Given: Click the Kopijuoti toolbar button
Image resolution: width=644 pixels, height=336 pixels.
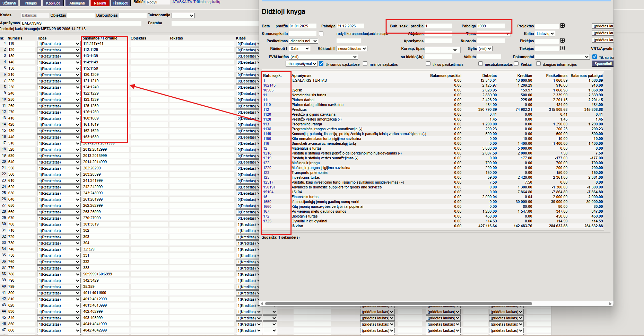Looking at the screenshot, I should pos(53,3).
